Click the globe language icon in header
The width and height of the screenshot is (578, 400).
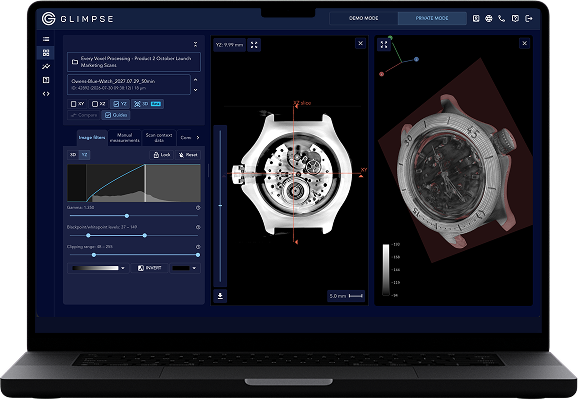[489, 18]
